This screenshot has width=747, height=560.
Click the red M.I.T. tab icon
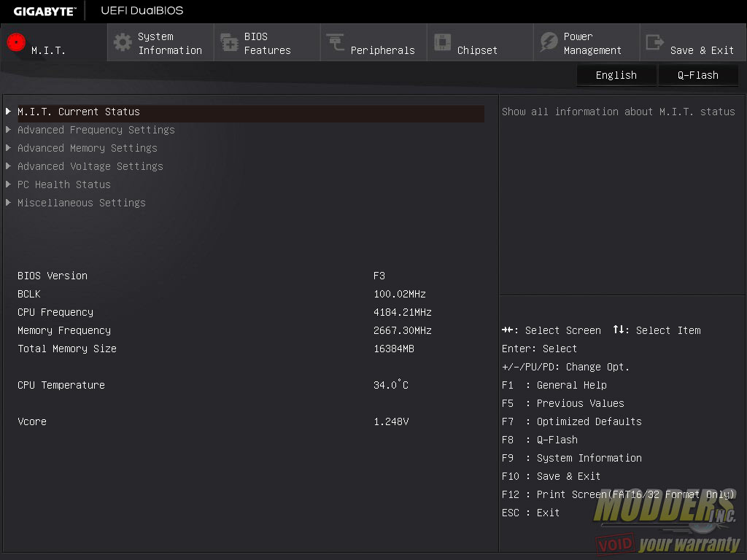pos(16,42)
